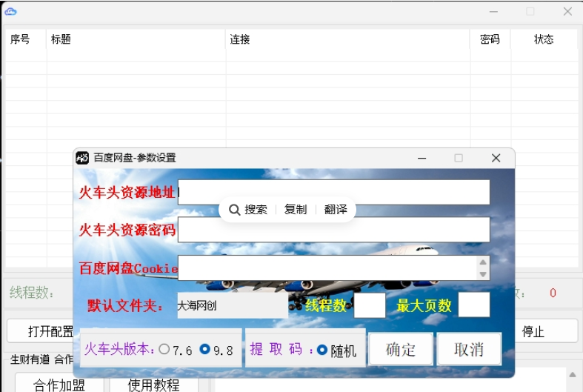The width and height of the screenshot is (583, 392).
Task: Close the main window
Action: [567, 12]
